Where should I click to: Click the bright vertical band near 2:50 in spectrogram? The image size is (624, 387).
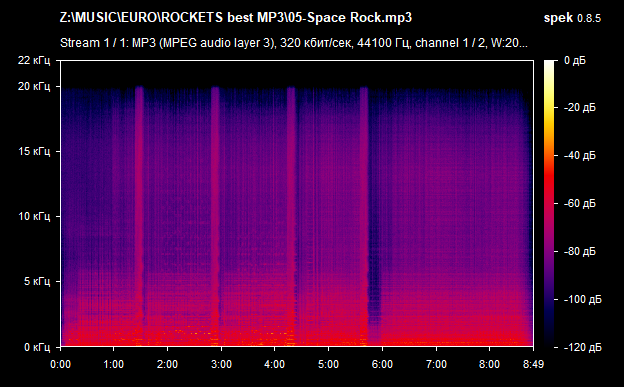click(x=215, y=215)
